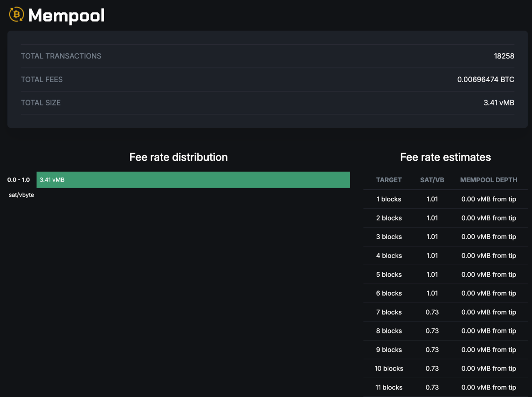Select the Fee rate estimates heading
The height and width of the screenshot is (397, 532).
click(445, 157)
